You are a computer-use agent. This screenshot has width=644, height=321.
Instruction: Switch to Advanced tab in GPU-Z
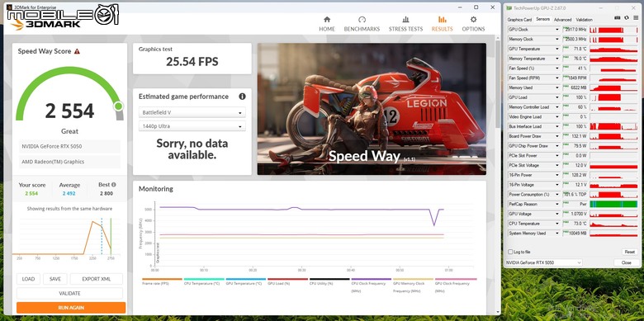coord(562,19)
